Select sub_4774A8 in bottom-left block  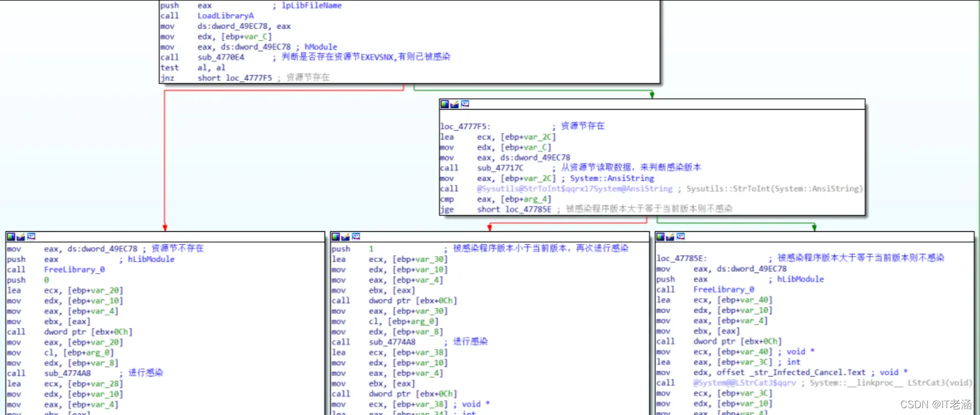point(67,373)
